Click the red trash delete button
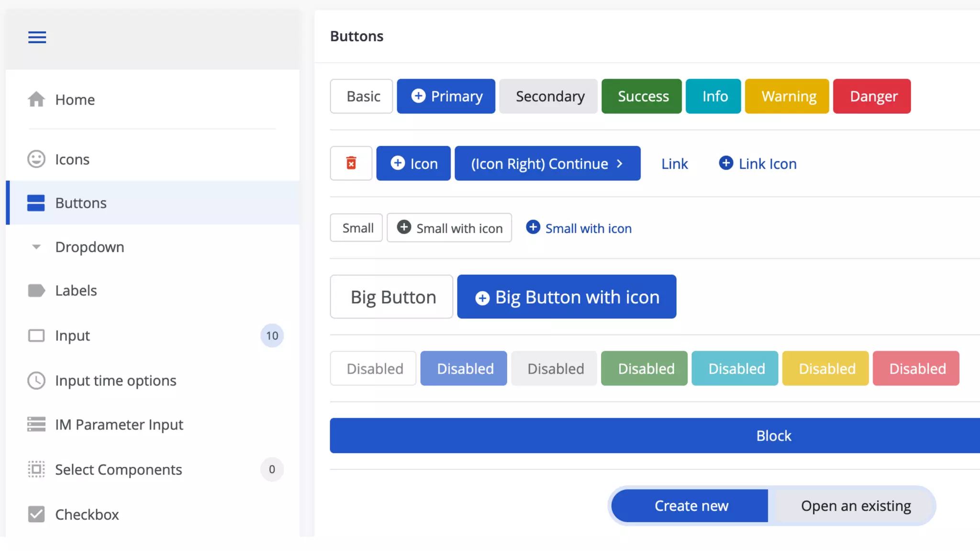The width and height of the screenshot is (980, 551). click(351, 163)
